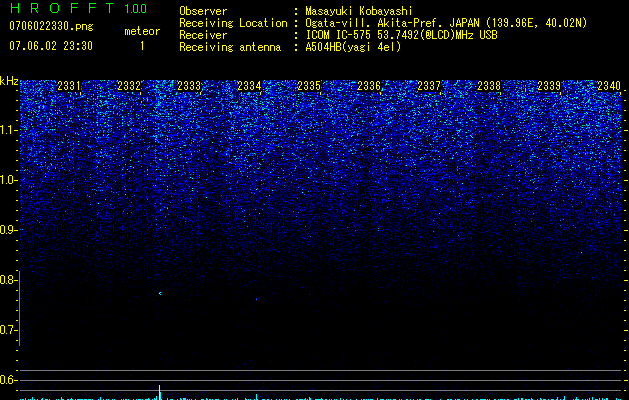Click the bright meteor echo dot near 0.77 kHz
This screenshot has height=400, width=629.
[x=160, y=293]
